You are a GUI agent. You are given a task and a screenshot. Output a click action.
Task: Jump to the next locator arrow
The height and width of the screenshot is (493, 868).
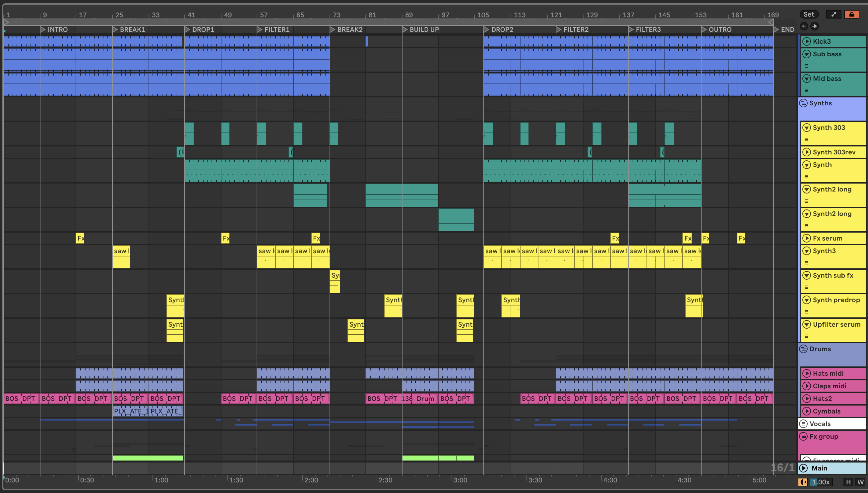(815, 26)
